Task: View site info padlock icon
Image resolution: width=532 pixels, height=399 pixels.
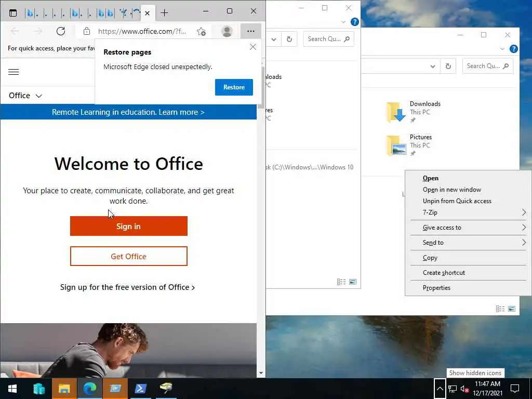Action: (x=87, y=31)
